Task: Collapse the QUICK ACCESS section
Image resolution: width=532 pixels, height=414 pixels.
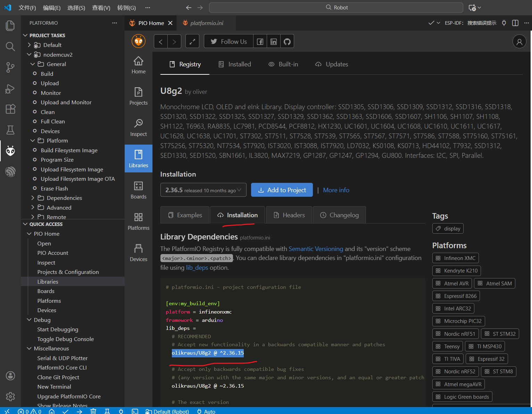Action: (x=25, y=224)
